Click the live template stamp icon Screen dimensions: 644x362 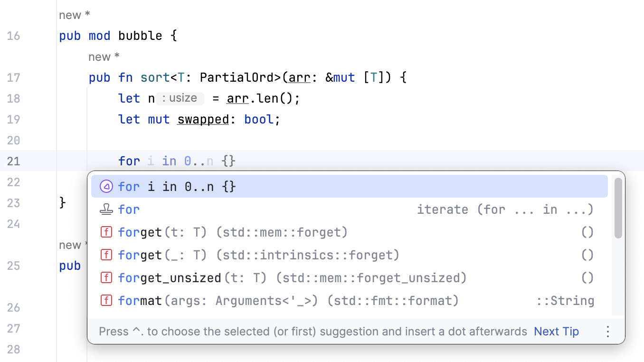coord(106,210)
